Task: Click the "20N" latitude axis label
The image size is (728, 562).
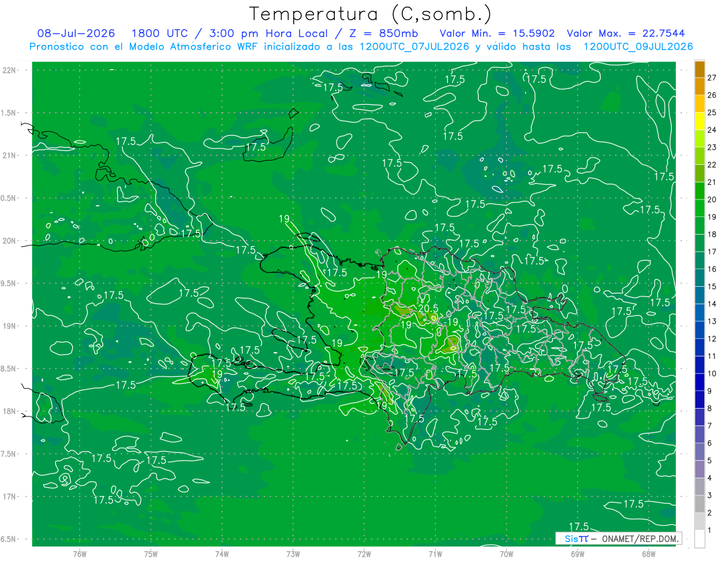Action: (x=8, y=241)
